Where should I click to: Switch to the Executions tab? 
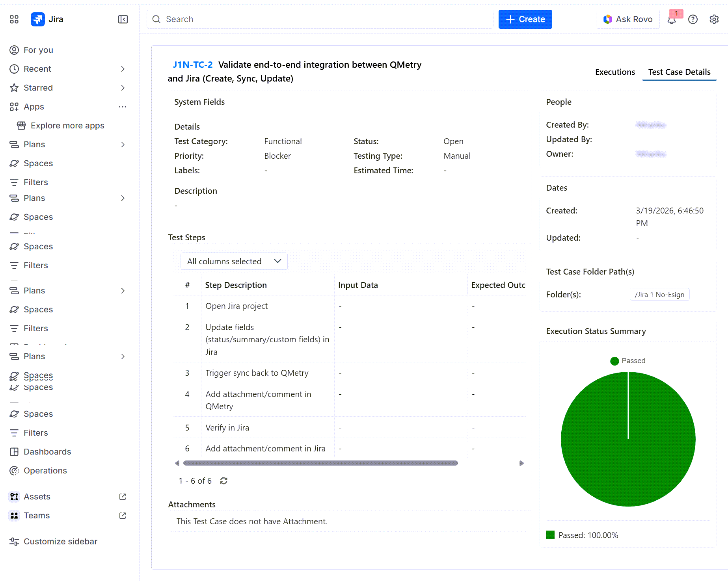pos(615,72)
